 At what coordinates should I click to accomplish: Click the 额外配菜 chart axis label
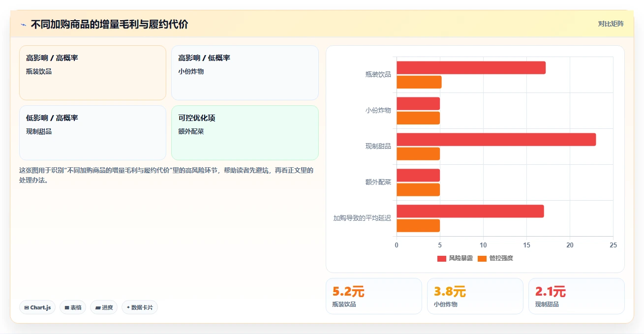click(378, 182)
